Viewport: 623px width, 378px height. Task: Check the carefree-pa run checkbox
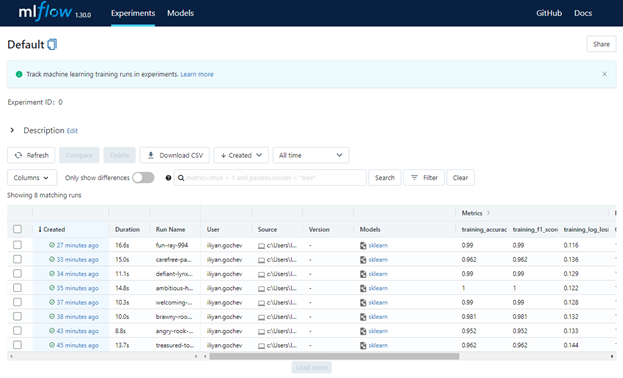tap(17, 259)
